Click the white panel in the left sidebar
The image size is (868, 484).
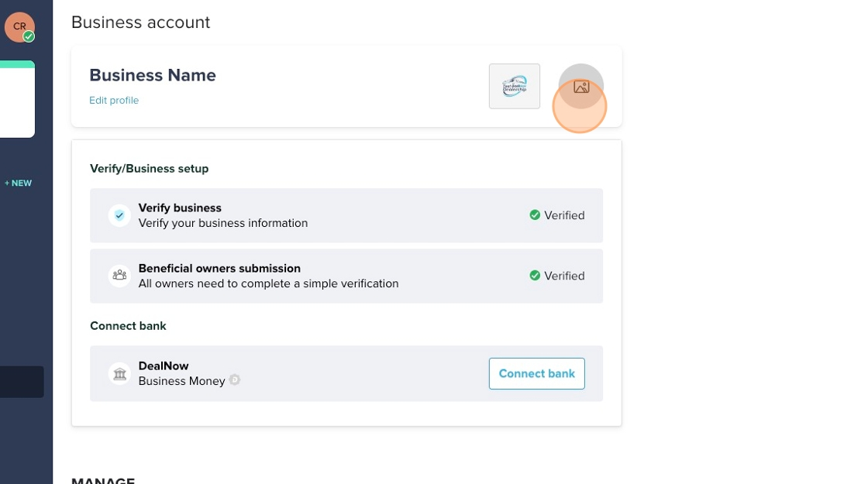point(17,99)
